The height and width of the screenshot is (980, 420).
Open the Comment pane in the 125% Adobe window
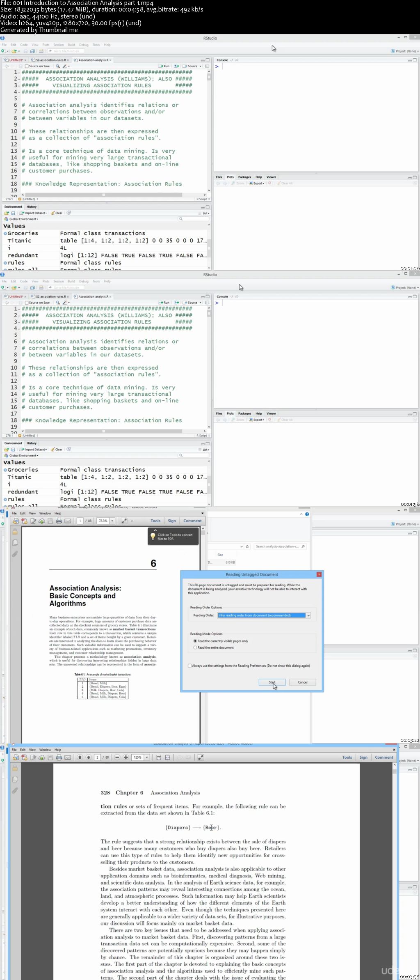tap(384, 757)
